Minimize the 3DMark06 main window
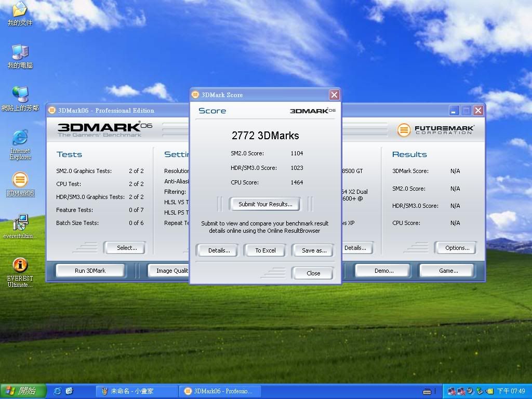Screen dimensions: 532x399 click(x=454, y=110)
